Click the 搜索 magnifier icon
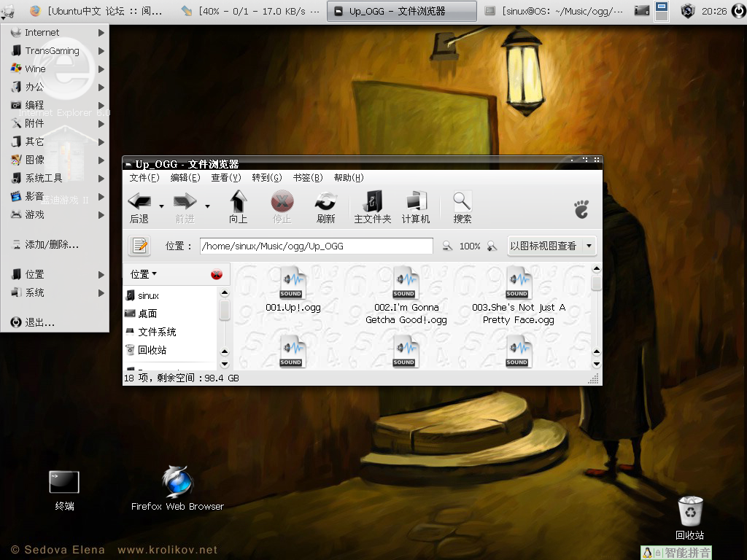Viewport: 747px width, 560px height. point(462,202)
